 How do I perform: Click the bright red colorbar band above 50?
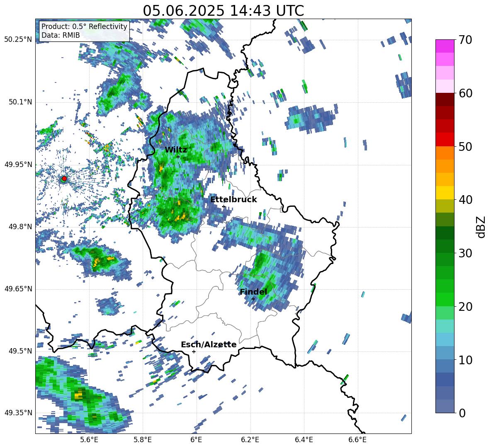point(445,139)
